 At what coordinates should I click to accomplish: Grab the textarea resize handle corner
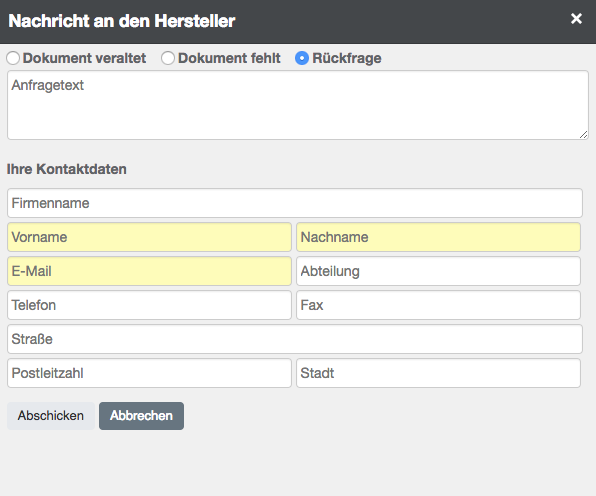(x=583, y=135)
